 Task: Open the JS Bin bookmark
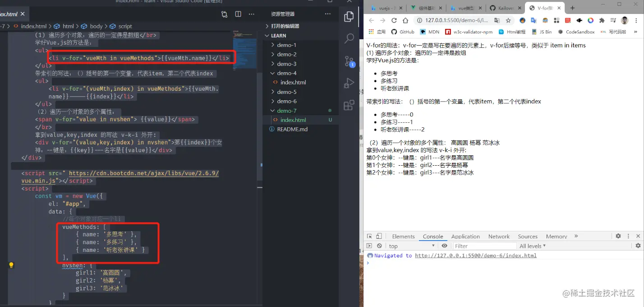[x=542, y=32]
